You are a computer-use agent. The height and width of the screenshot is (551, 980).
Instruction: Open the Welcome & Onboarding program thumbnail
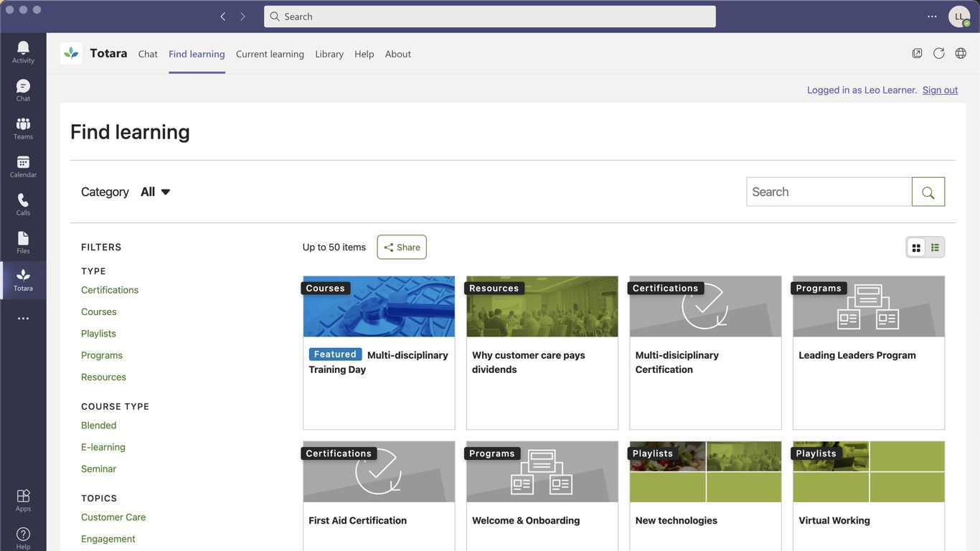coord(542,471)
